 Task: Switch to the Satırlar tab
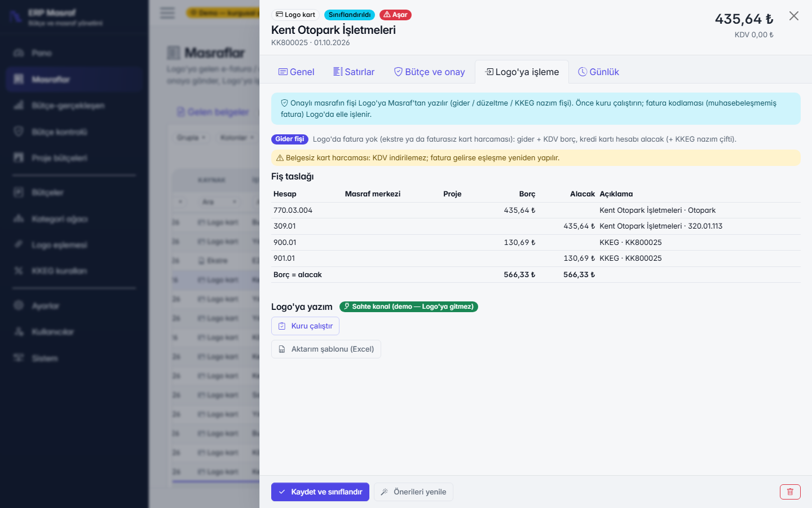(x=354, y=72)
